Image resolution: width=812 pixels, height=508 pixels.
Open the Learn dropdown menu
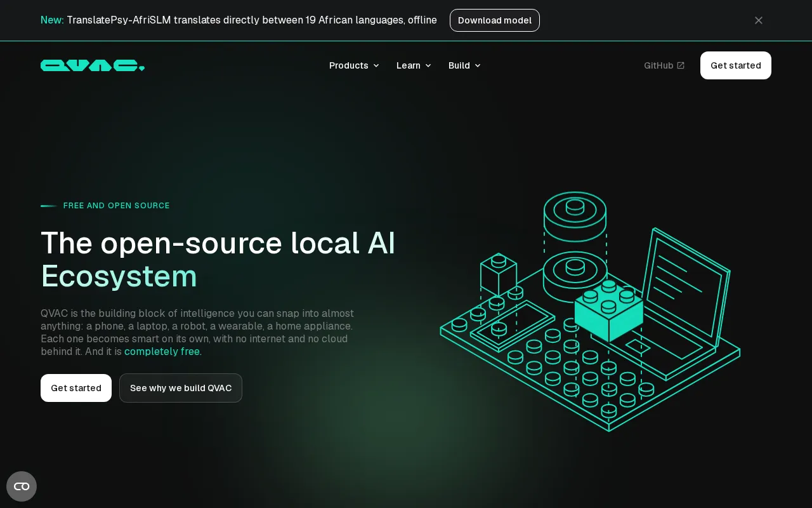414,65
